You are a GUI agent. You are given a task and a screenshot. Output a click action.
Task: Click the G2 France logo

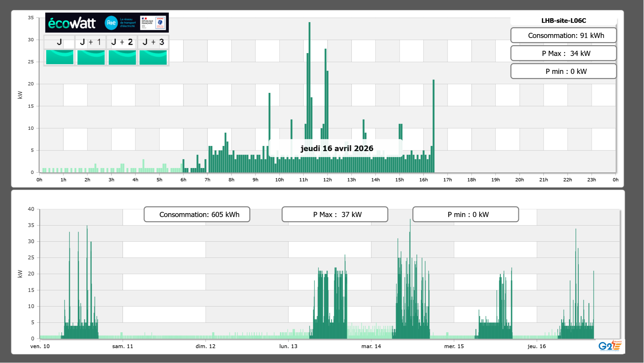tap(610, 346)
